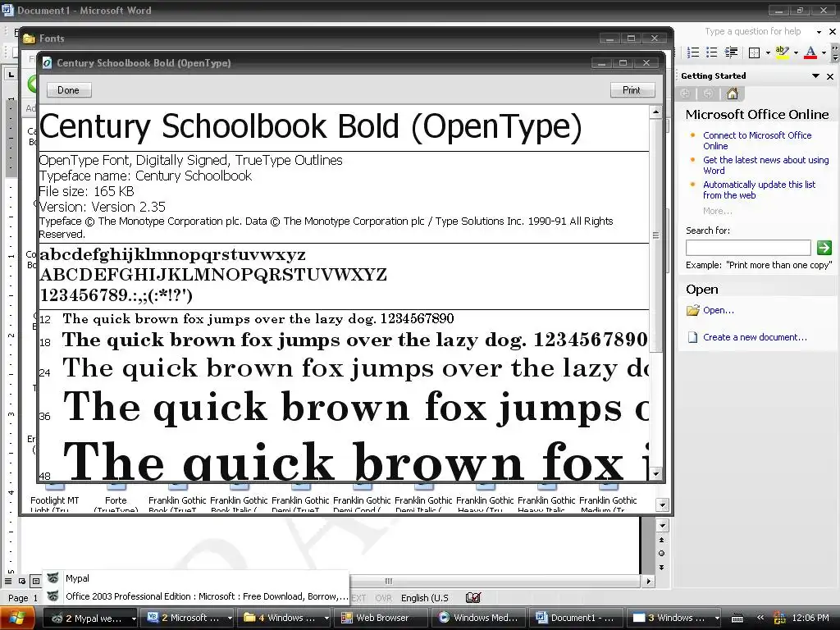Open the Font Color dropdown arrow

(824, 52)
